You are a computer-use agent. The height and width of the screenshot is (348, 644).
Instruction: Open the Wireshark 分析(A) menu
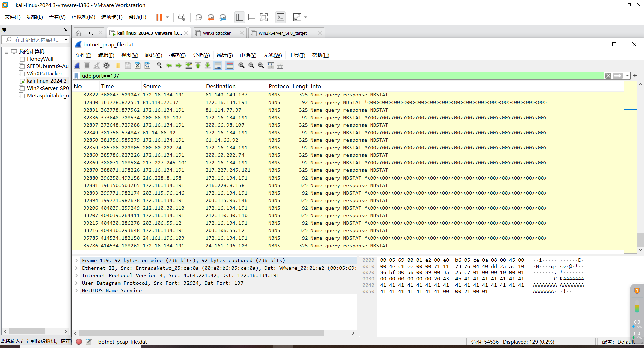click(201, 55)
